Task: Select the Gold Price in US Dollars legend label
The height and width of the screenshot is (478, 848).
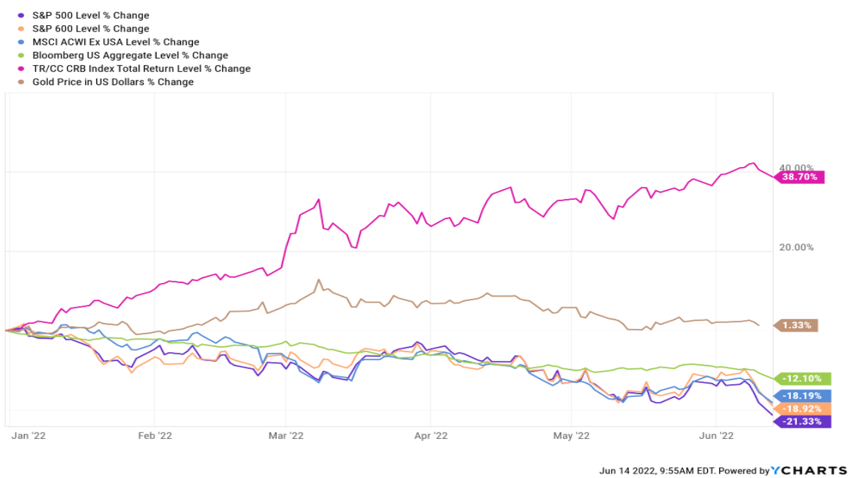Action: point(105,82)
